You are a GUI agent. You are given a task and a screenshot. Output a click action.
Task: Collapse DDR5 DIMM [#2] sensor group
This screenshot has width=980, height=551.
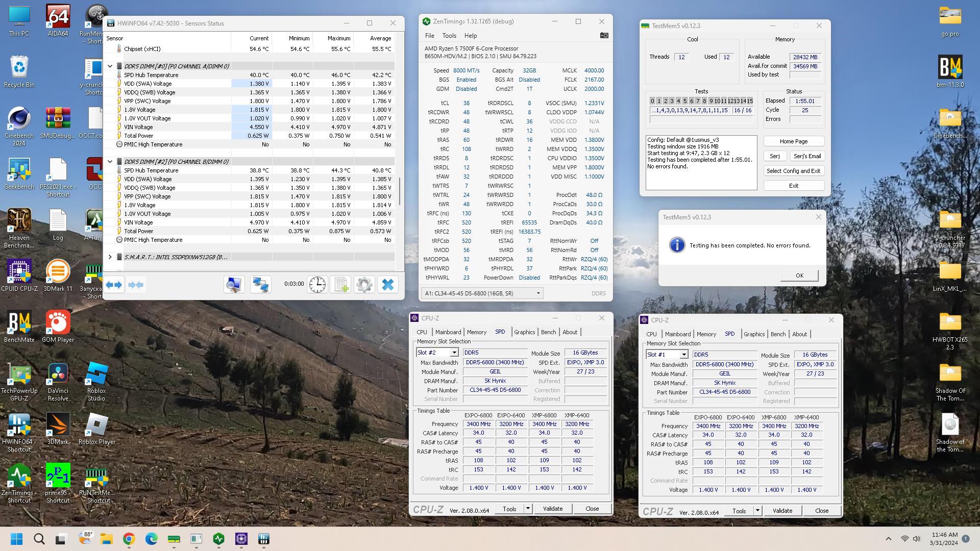[110, 162]
